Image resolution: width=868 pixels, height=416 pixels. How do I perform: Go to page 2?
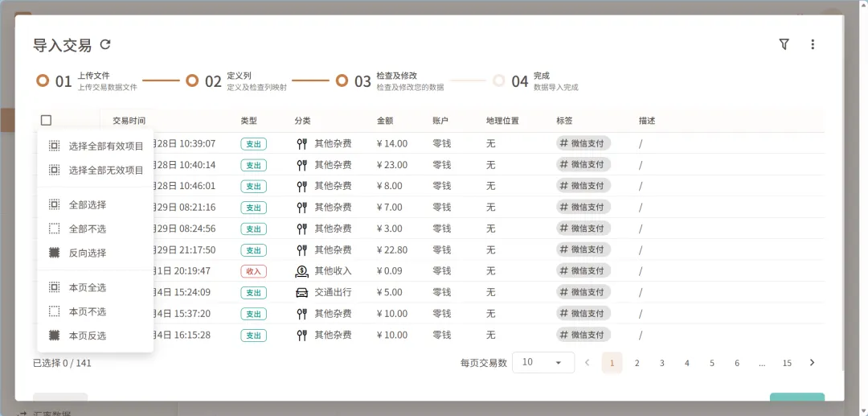tap(637, 363)
